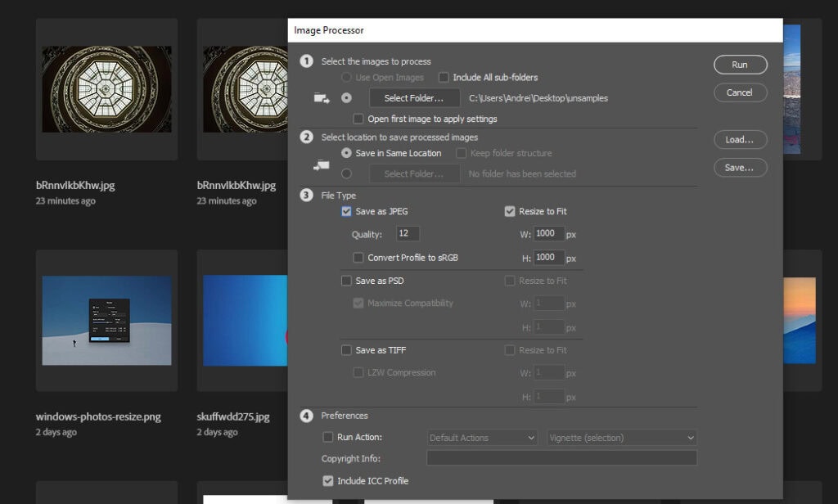The height and width of the screenshot is (504, 838).
Task: Check Save as PSD
Action: [x=346, y=281]
